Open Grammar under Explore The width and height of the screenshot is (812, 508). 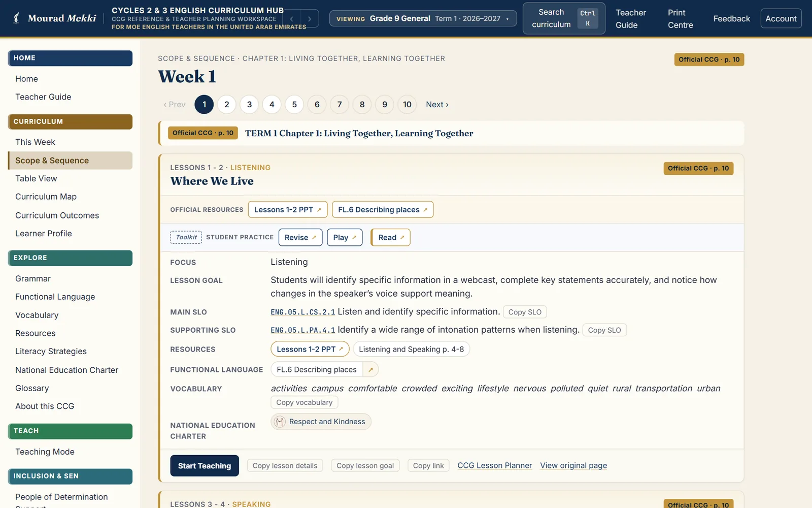[33, 279]
